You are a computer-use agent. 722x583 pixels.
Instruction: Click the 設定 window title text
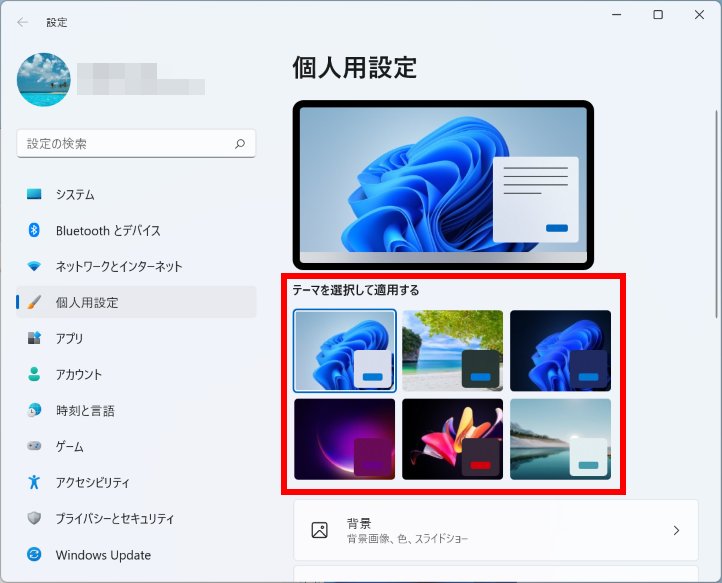[57, 23]
